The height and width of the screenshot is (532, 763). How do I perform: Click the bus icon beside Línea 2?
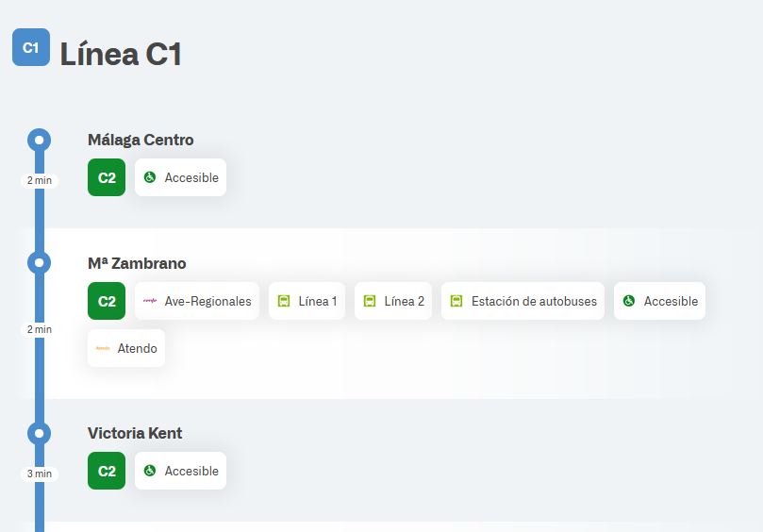[x=370, y=301]
